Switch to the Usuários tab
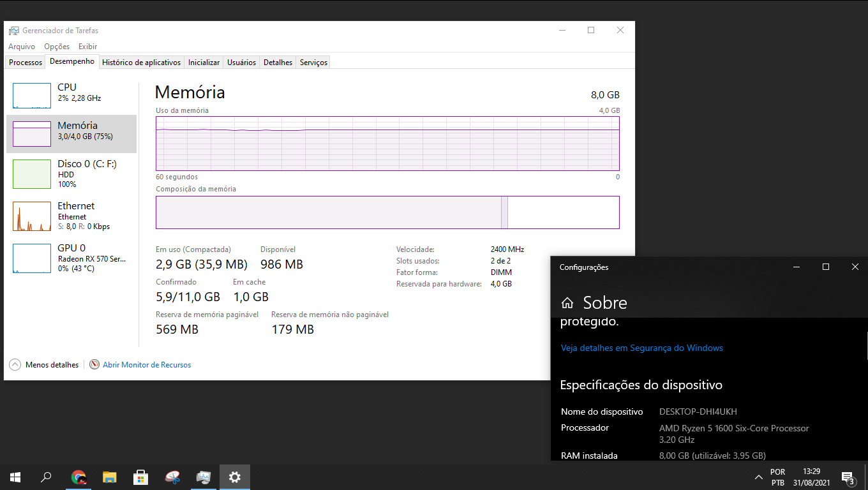 242,63
